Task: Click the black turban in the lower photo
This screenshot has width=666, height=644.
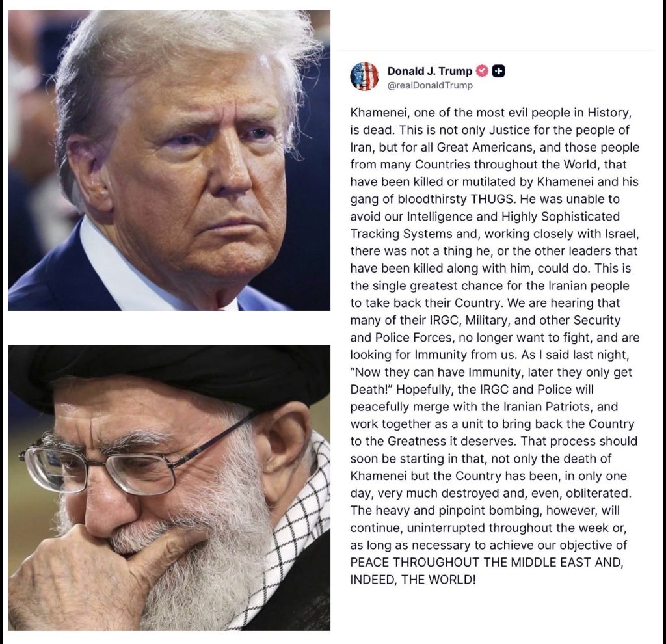Action: tap(169, 374)
